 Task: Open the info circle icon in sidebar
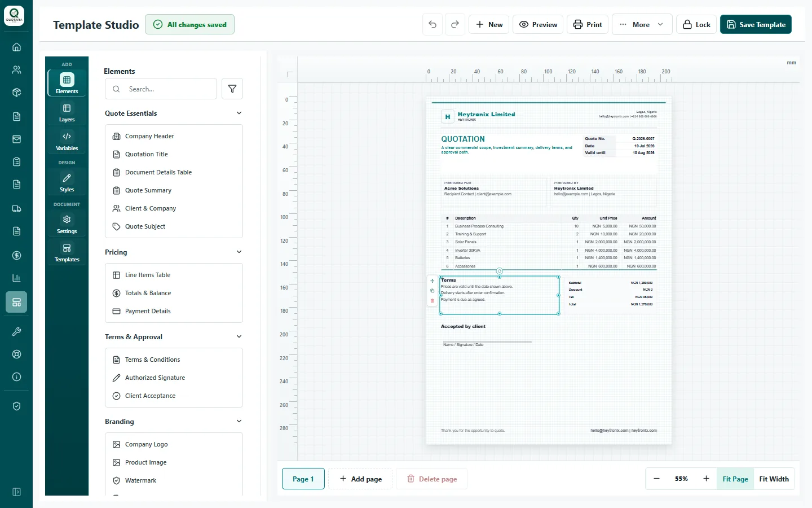click(16, 376)
